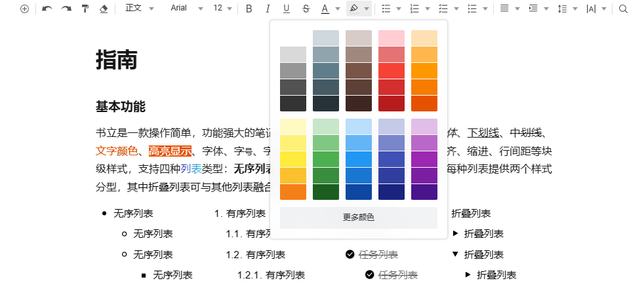Pick the darkest green swatch
Viewport: 644px width, 287px height.
[x=326, y=192]
